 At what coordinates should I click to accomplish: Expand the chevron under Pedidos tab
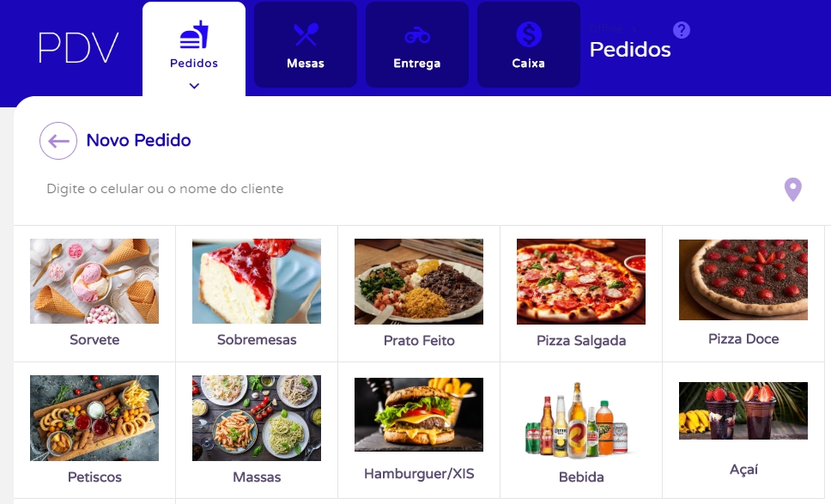pyautogui.click(x=195, y=86)
